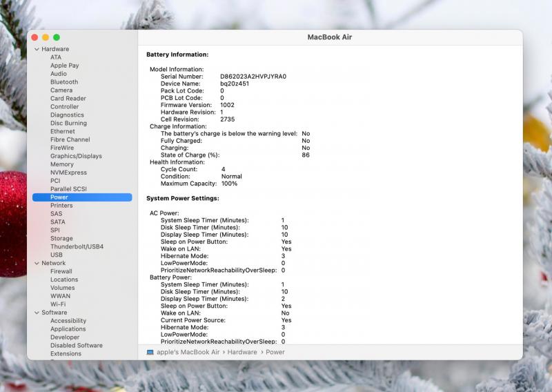The width and height of the screenshot is (552, 392).
Task: Select ATA in the sidebar
Action: click(56, 57)
